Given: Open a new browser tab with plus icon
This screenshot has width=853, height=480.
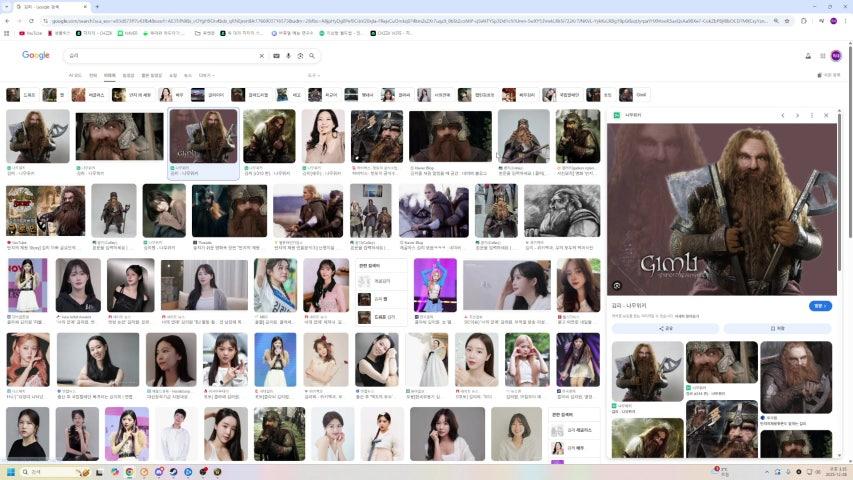Looking at the screenshot, I should pos(97,7).
